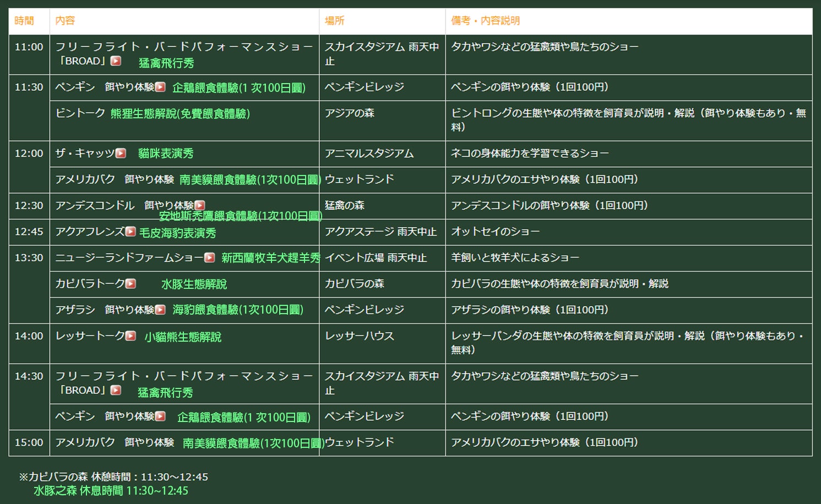Open video icon after アンデスコンドル 餌やり体験
The image size is (821, 504).
(x=200, y=205)
